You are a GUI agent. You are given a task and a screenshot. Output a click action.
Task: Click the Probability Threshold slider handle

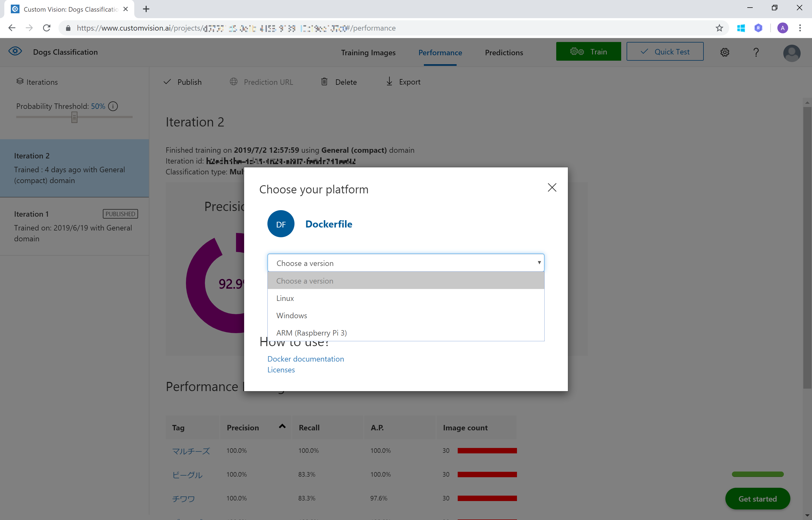tap(74, 117)
